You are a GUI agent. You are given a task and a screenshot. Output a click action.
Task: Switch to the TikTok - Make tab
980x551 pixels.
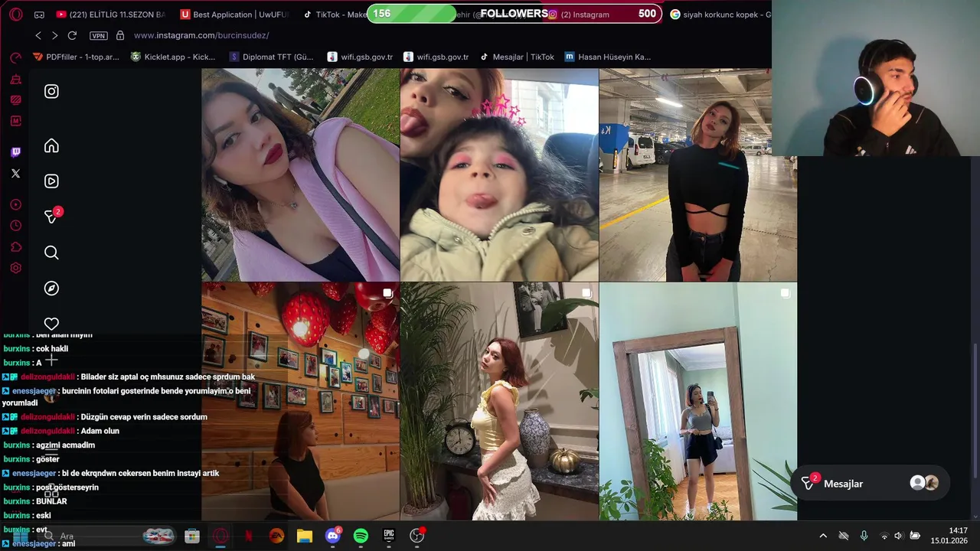point(335,15)
